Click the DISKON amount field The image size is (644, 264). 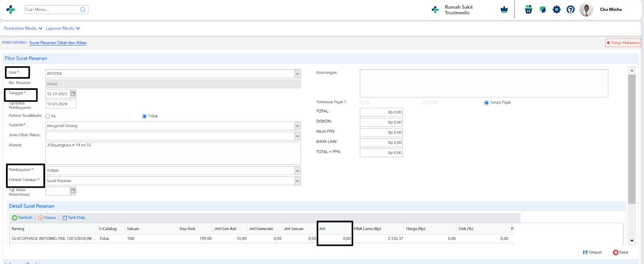(381, 122)
